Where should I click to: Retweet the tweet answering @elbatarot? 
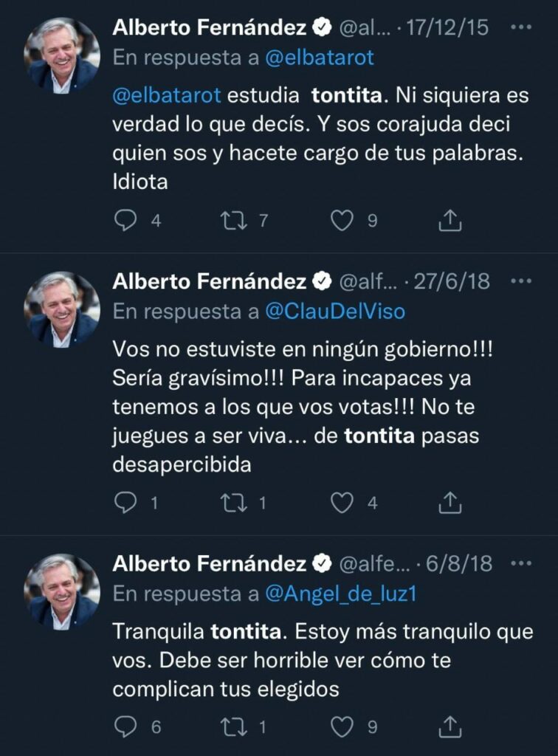233,220
